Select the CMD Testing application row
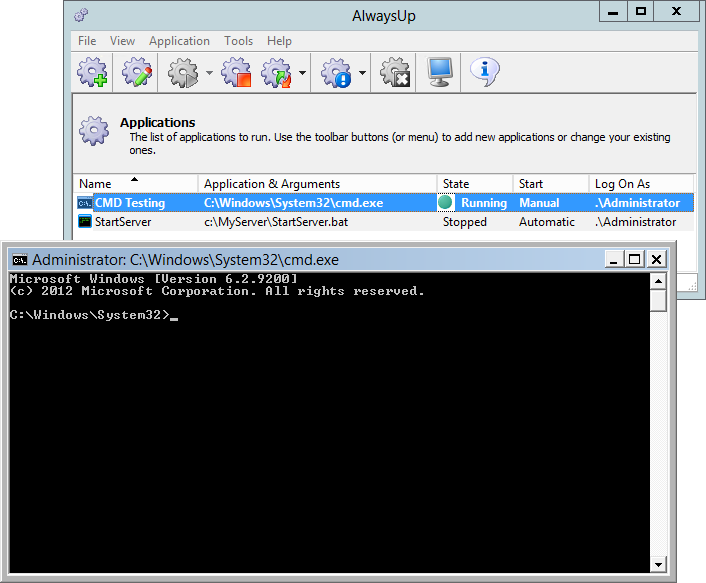 tap(384, 203)
